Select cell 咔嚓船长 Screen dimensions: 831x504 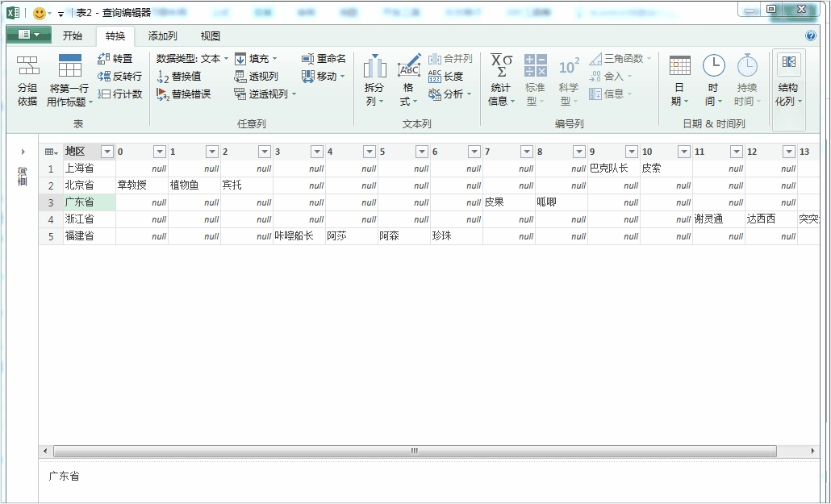point(299,236)
